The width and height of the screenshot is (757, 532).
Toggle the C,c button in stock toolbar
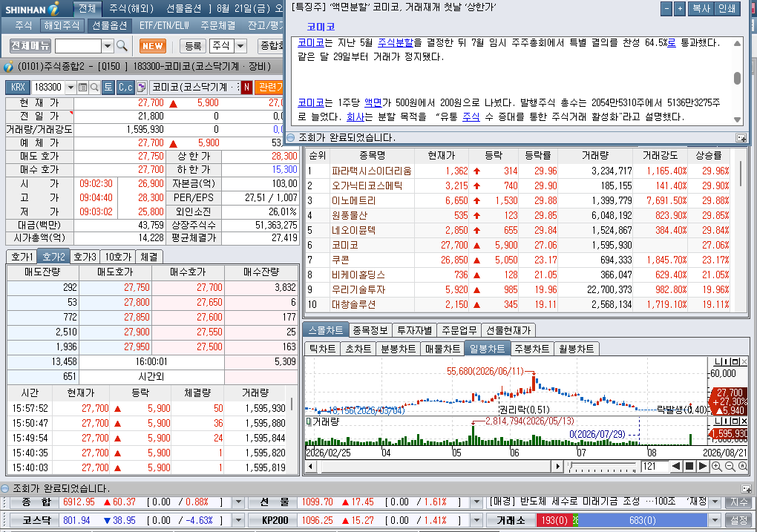click(x=125, y=88)
